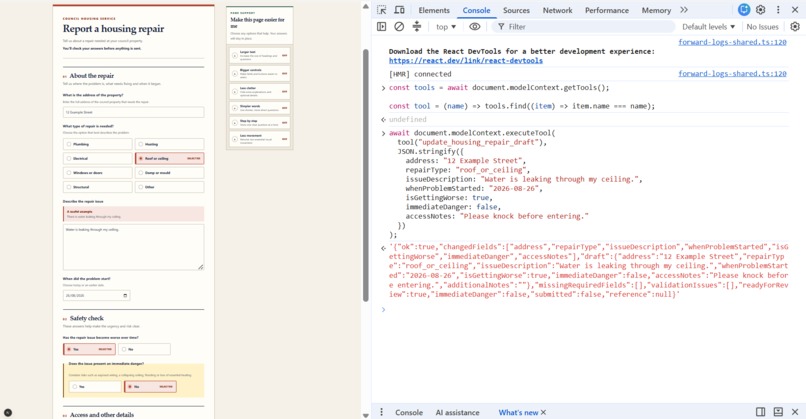806x419 pixels.
Task: Click the page scrollbar up arrow
Action: pos(365,7)
